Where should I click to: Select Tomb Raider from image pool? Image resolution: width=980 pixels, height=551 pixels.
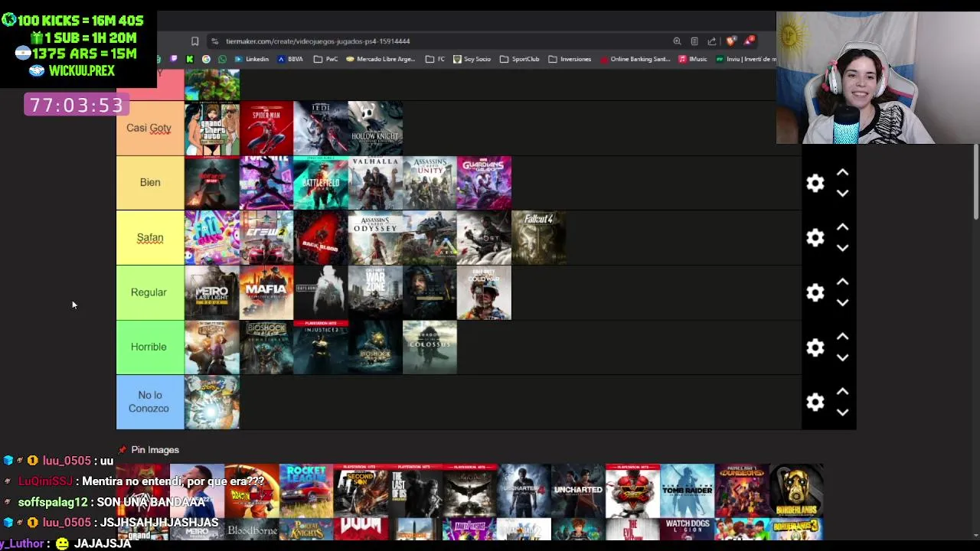(688, 491)
